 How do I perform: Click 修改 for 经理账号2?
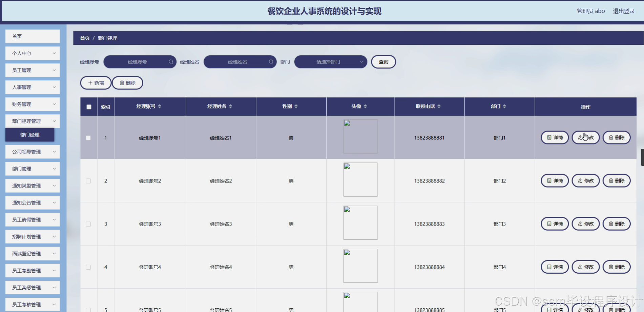tap(586, 180)
